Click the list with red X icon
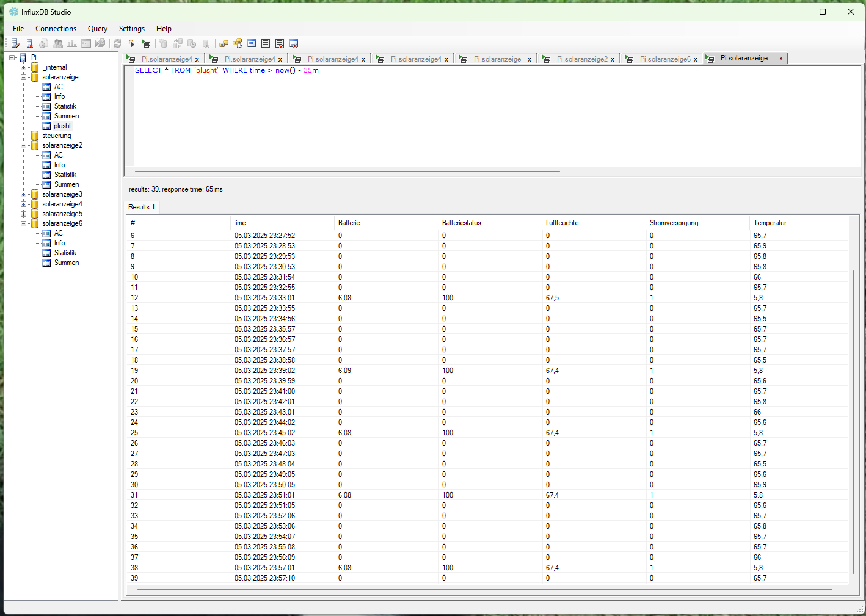The width and height of the screenshot is (866, 616). 280,43
